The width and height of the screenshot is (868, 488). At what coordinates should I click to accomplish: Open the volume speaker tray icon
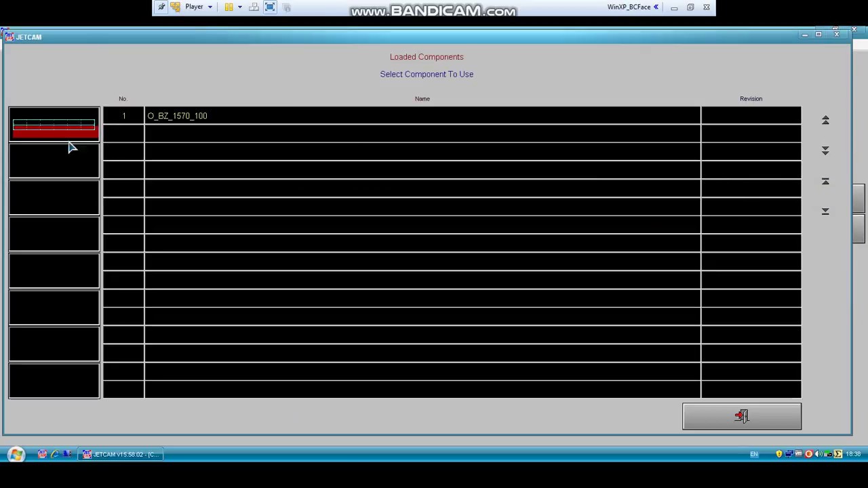point(818,454)
